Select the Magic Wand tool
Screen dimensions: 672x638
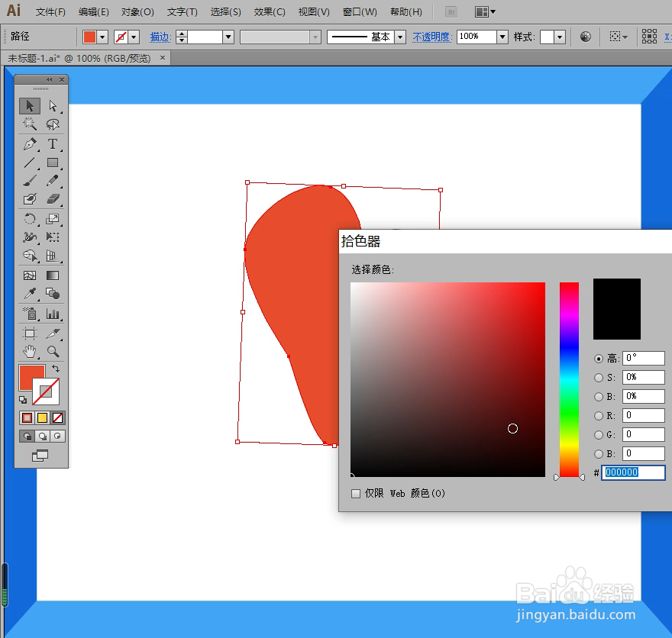pyautogui.click(x=30, y=124)
